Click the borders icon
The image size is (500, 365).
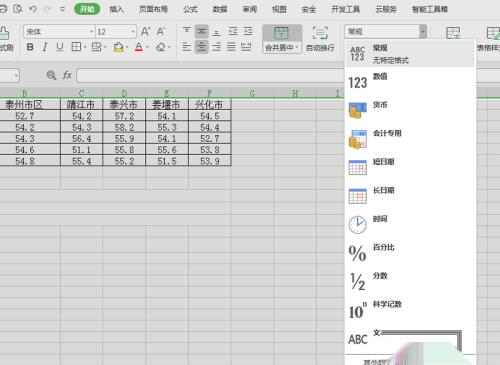76,47
